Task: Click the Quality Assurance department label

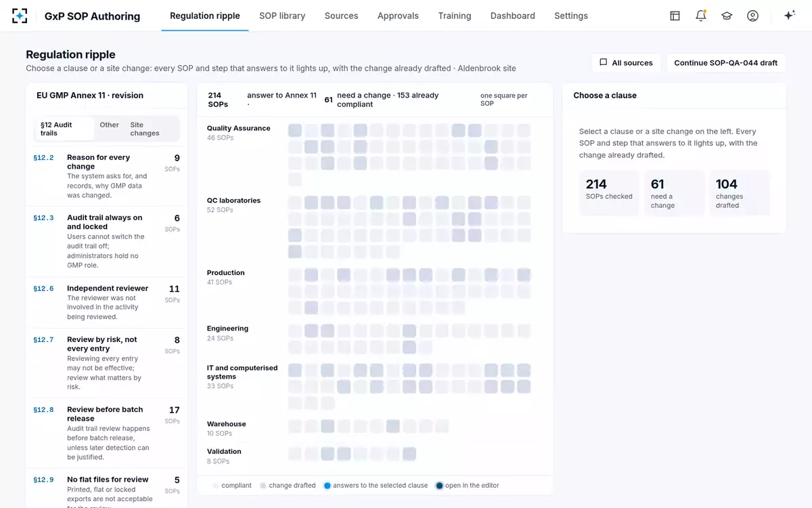Action: point(238,128)
